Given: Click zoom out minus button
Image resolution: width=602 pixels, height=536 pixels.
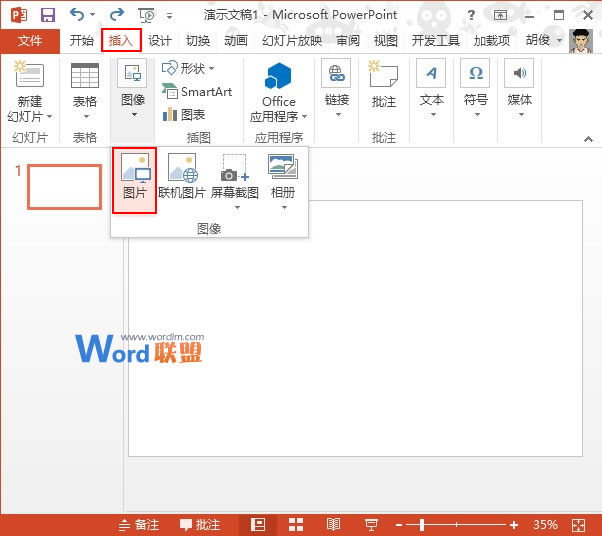Looking at the screenshot, I should coord(399,525).
